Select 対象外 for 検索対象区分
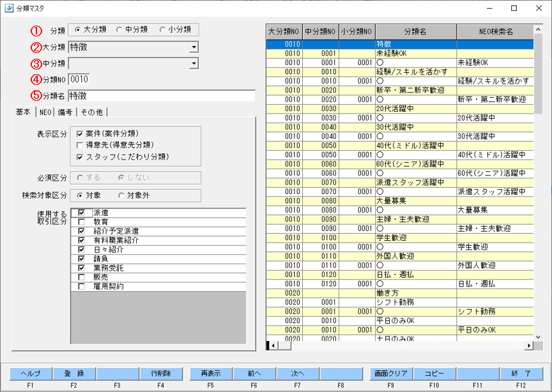 [121, 195]
